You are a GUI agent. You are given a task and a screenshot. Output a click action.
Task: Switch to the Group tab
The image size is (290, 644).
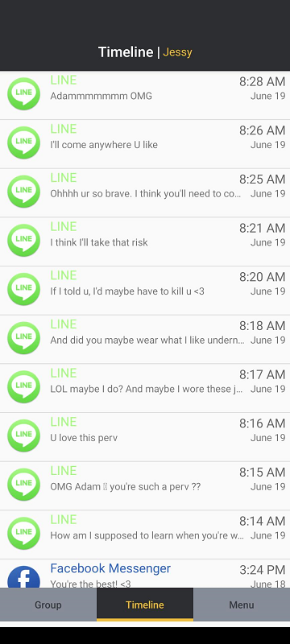click(x=48, y=605)
